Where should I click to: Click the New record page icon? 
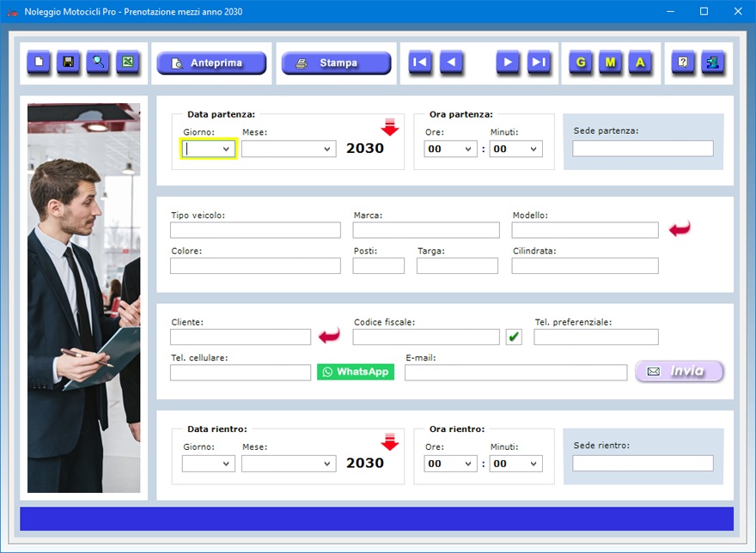click(39, 62)
